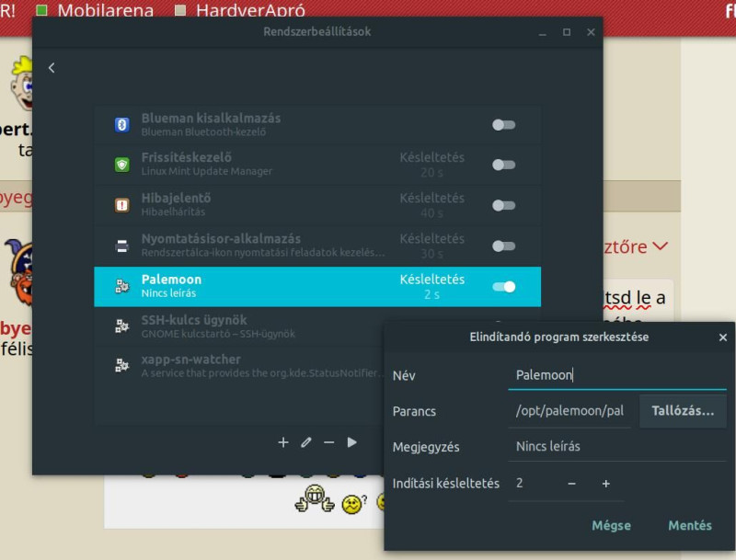Click the Blueman Bluetooth icon
Viewport: 736px width, 560px height.
[122, 125]
